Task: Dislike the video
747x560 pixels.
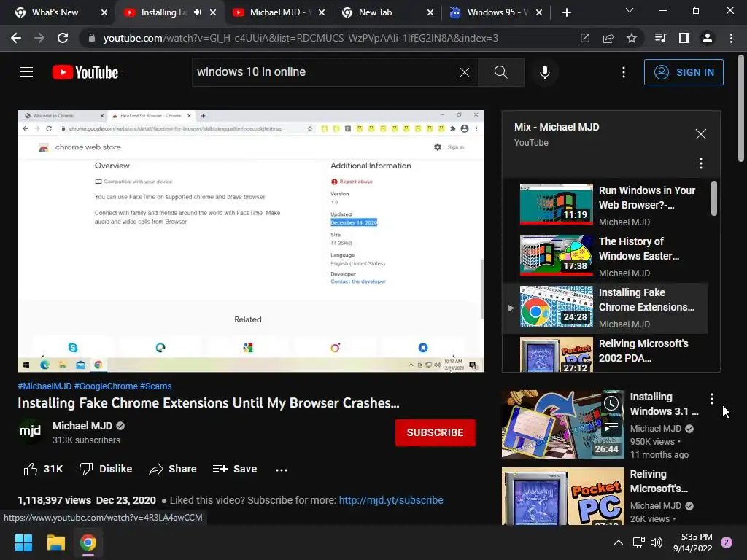Action: (106, 469)
